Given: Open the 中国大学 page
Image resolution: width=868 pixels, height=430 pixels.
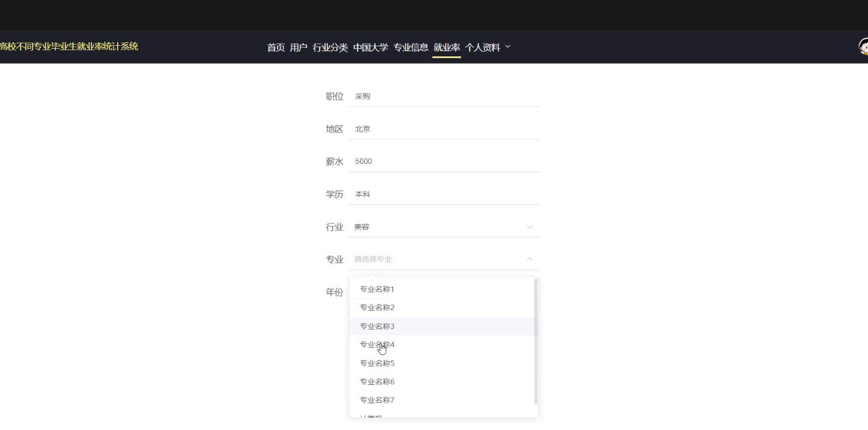Looking at the screenshot, I should (x=370, y=48).
